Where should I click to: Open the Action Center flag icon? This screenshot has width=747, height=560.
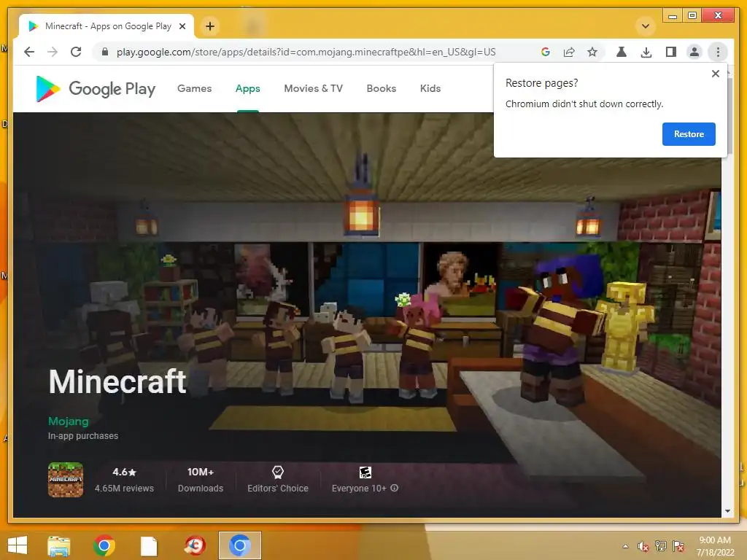pos(678,546)
